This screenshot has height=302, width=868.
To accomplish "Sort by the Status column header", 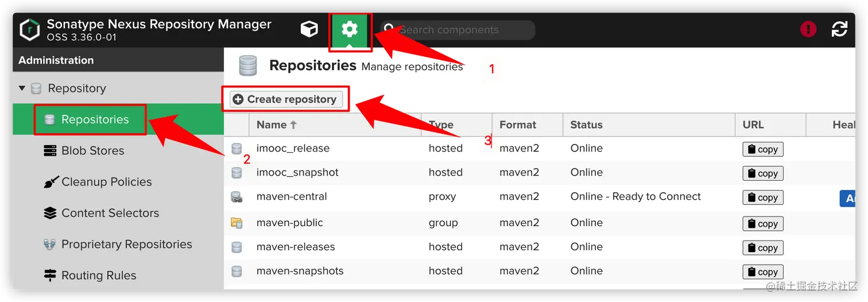I will pyautogui.click(x=649, y=125).
